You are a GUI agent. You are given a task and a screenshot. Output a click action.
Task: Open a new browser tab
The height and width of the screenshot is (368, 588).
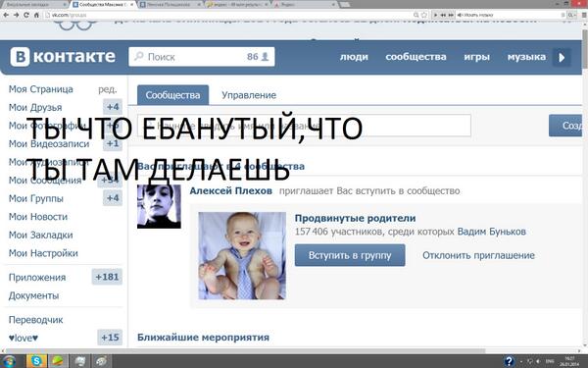click(x=345, y=5)
